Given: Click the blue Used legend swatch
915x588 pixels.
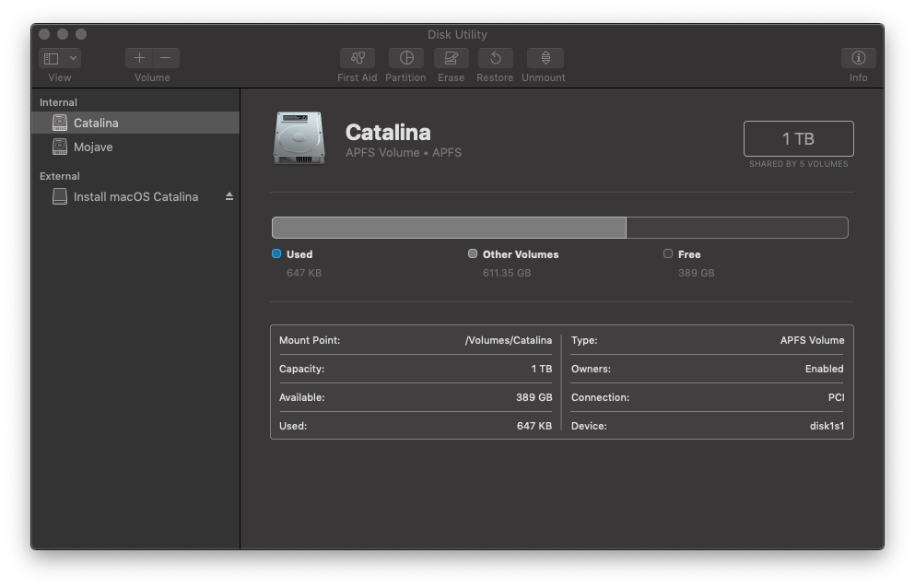Looking at the screenshot, I should [x=276, y=253].
